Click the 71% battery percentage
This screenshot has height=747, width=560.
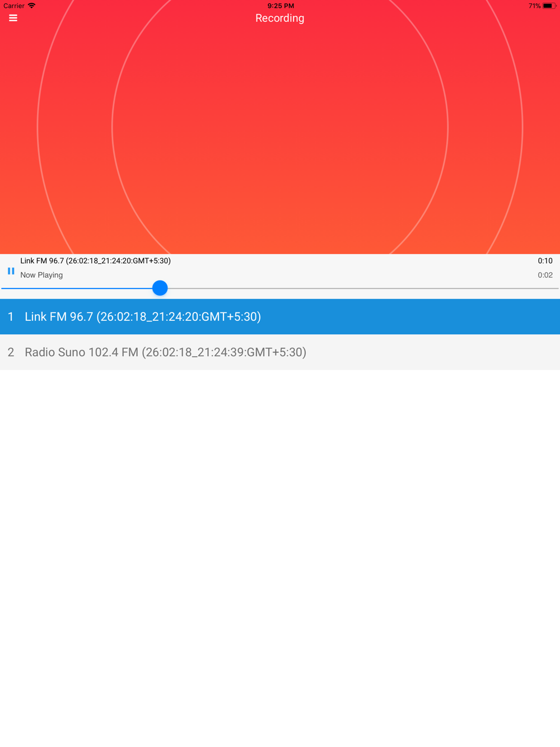534,6
